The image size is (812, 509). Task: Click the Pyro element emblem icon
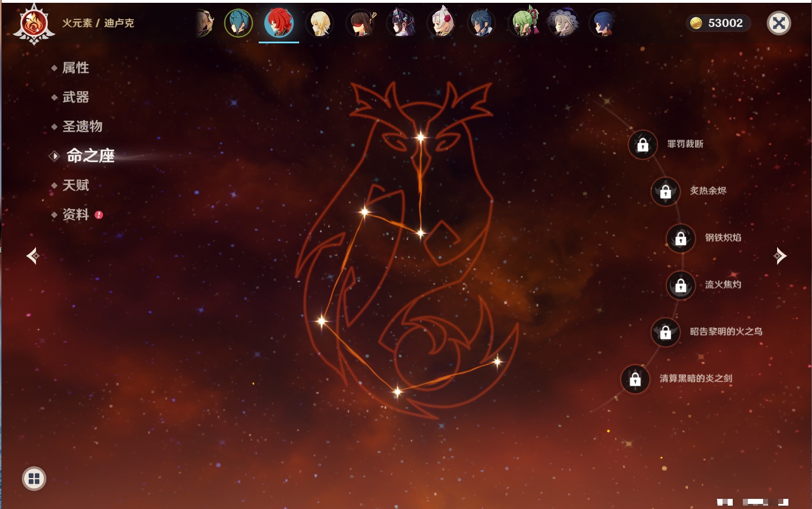click(34, 24)
